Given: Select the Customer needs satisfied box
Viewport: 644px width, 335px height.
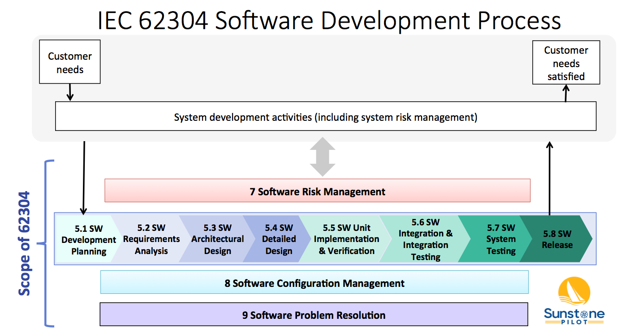Looking at the screenshot, I should (x=566, y=63).
